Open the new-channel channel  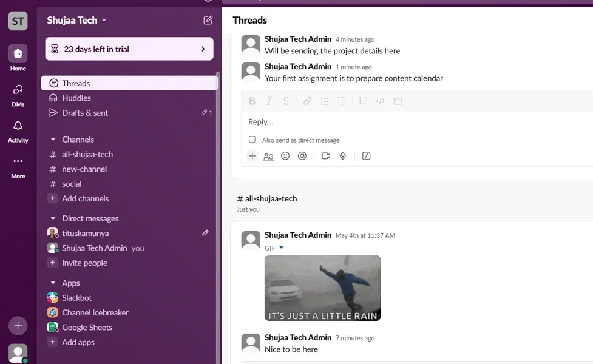click(129, 169)
